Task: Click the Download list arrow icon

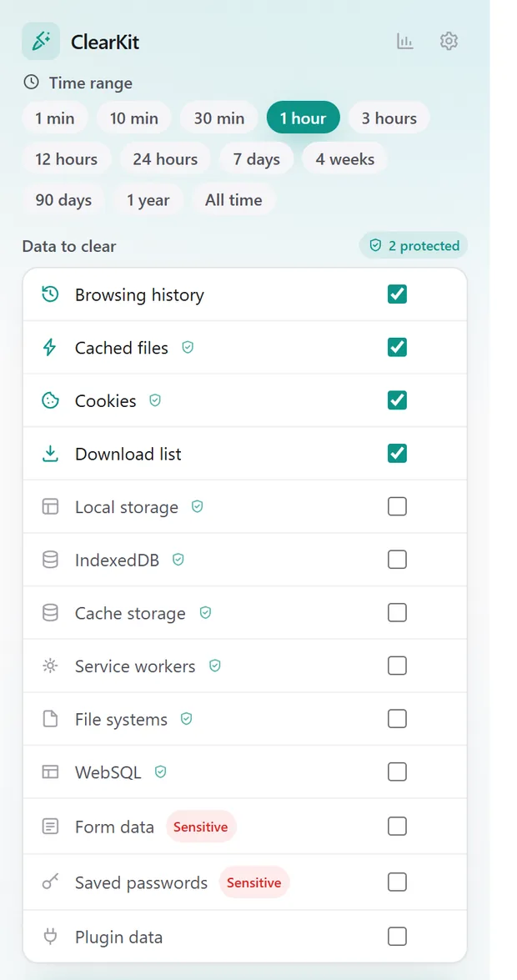Action: [50, 454]
